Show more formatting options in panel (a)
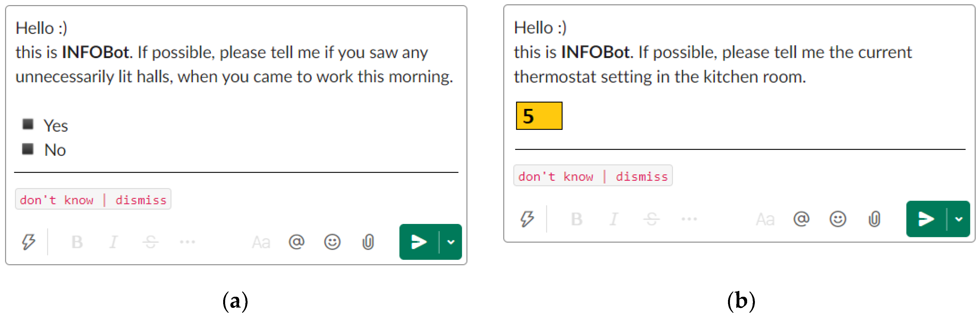The height and width of the screenshot is (320, 980). tap(187, 242)
